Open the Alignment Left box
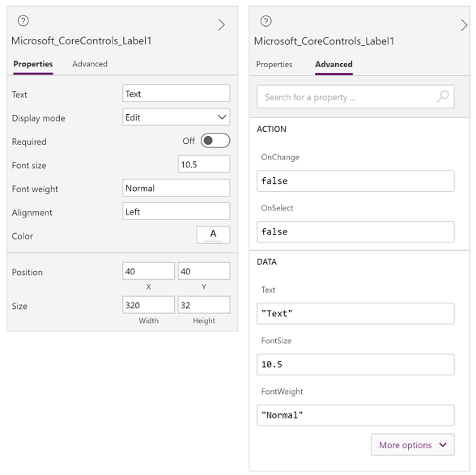The image size is (476, 475). pyautogui.click(x=176, y=211)
